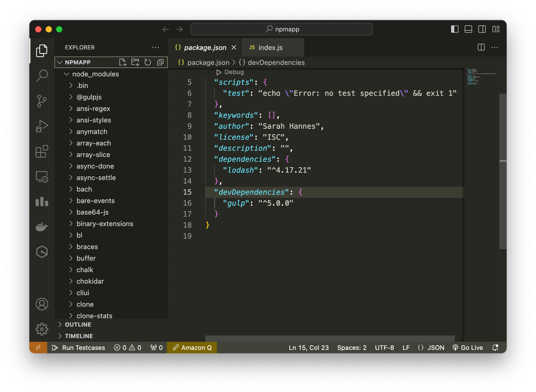Expand the chokidar folder

pos(111,281)
